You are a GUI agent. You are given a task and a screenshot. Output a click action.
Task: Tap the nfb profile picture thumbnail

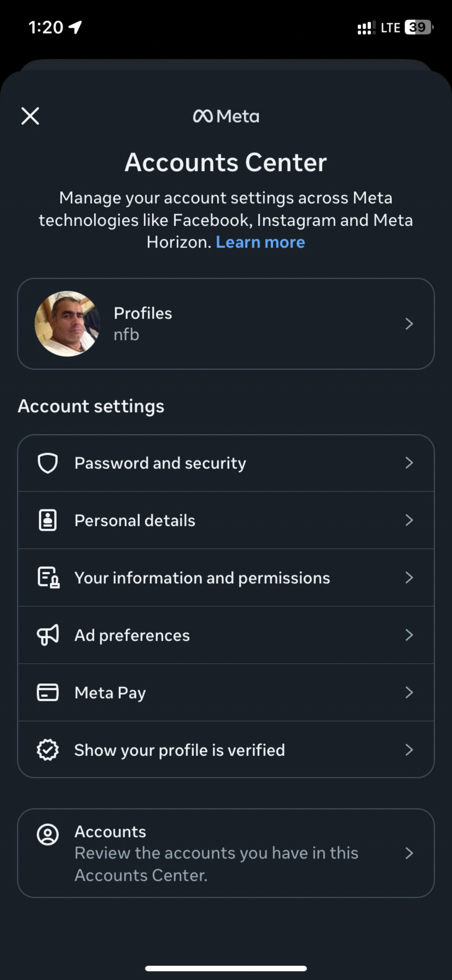(x=67, y=324)
